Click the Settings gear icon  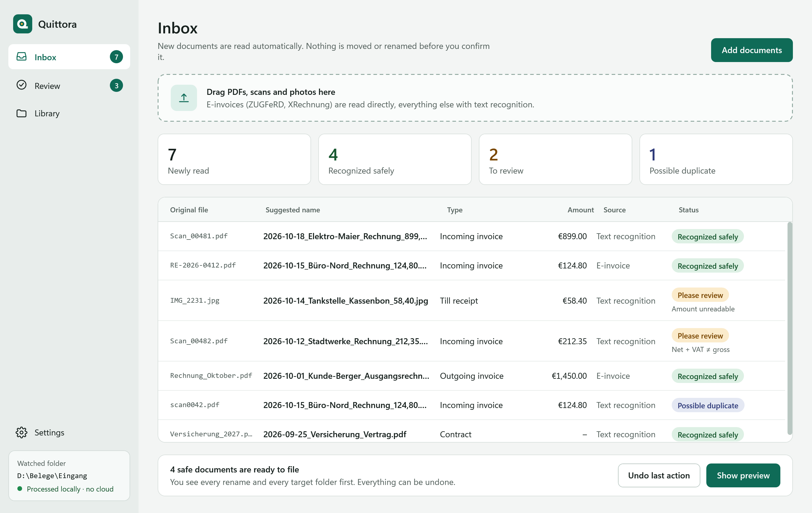click(21, 432)
